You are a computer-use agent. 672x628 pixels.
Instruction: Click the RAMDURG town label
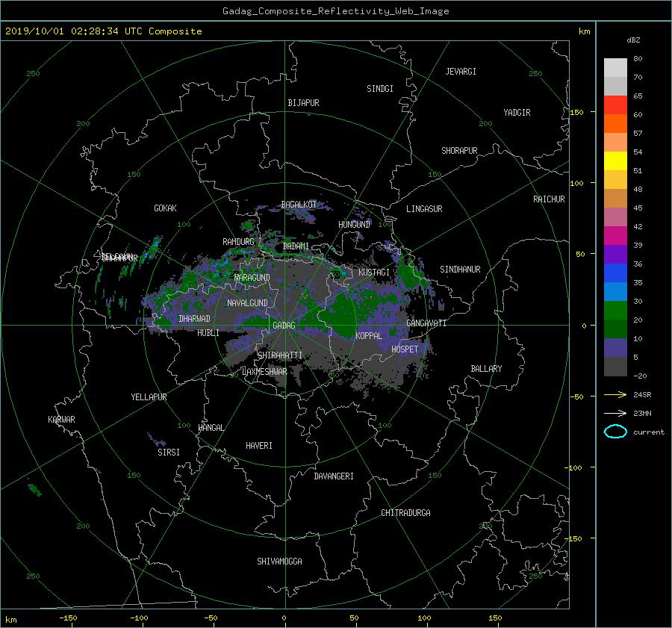238,242
